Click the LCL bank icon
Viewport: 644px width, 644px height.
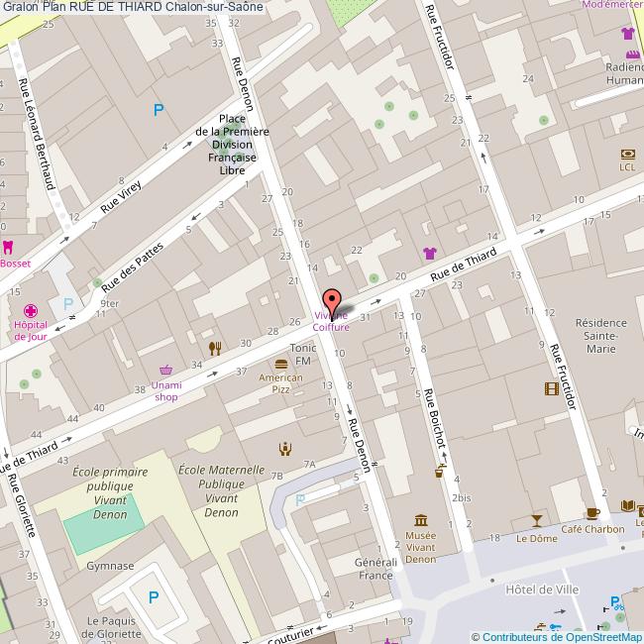pyautogui.click(x=627, y=154)
